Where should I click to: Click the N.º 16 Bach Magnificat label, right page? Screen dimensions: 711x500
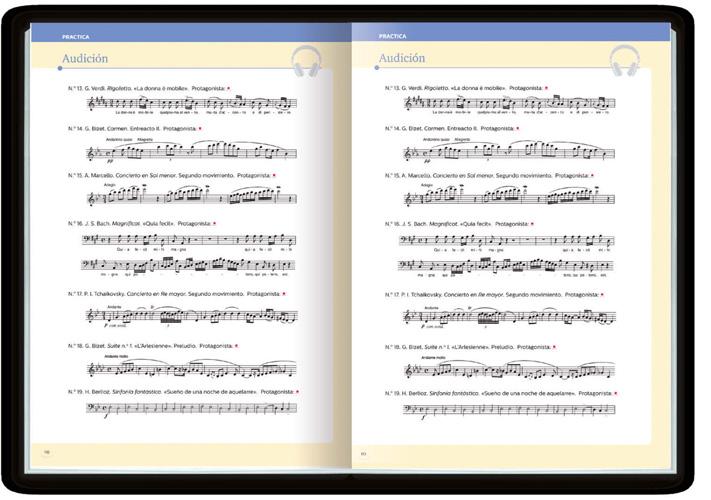pos(460,224)
